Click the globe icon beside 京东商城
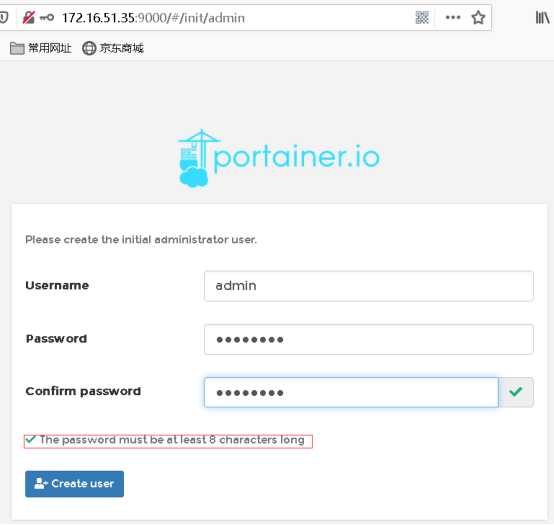 pos(89,48)
